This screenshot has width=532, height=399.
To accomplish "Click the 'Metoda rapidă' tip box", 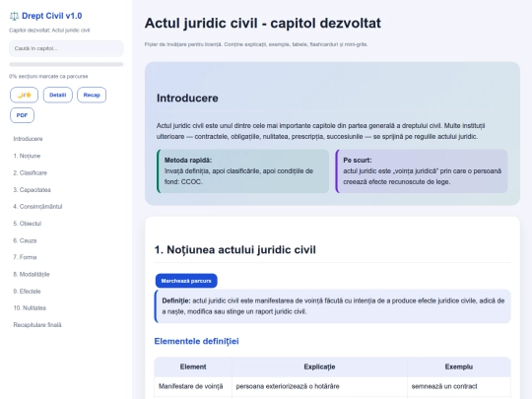I will pos(243,171).
